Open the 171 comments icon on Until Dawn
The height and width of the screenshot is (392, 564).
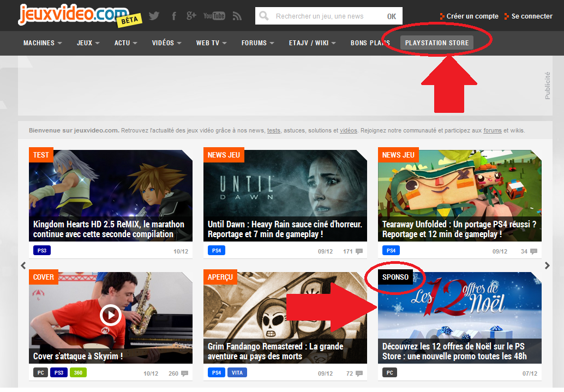[359, 251]
